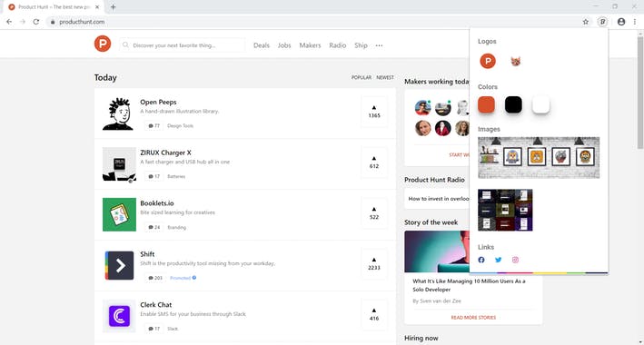Reload the page
Image resolution: width=644 pixels, height=345 pixels.
tap(36, 22)
